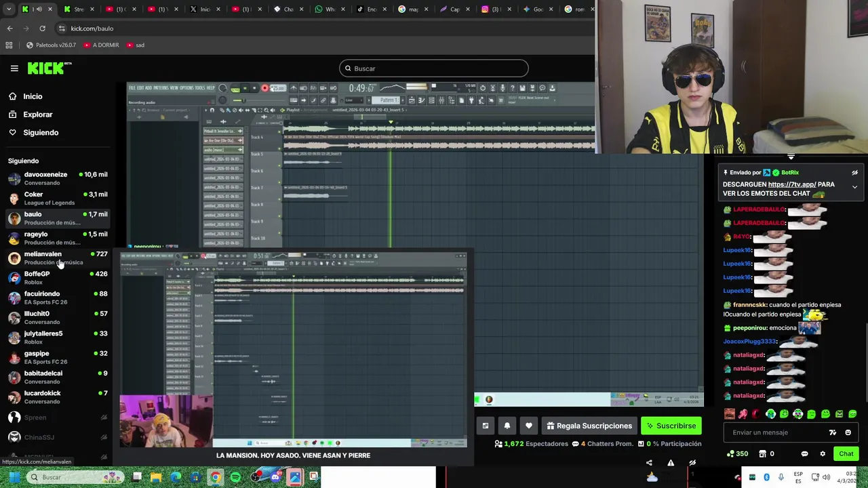Open Siguiendo in the sidebar navigation
The height and width of the screenshot is (488, 868).
click(41, 132)
